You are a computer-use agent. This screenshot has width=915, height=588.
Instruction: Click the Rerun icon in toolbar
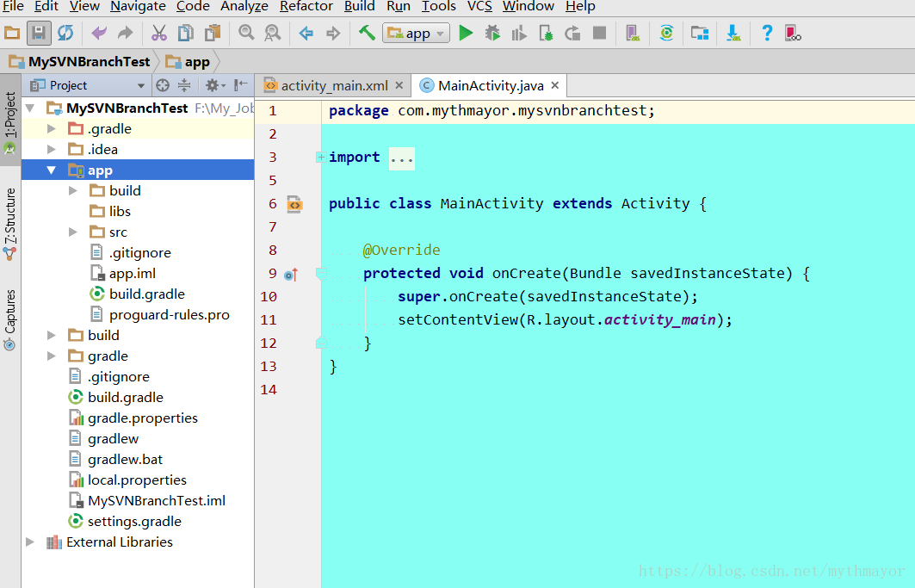(572, 34)
